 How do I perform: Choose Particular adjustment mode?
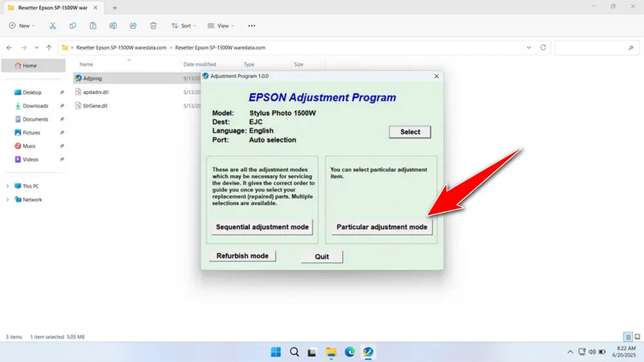[x=382, y=227]
